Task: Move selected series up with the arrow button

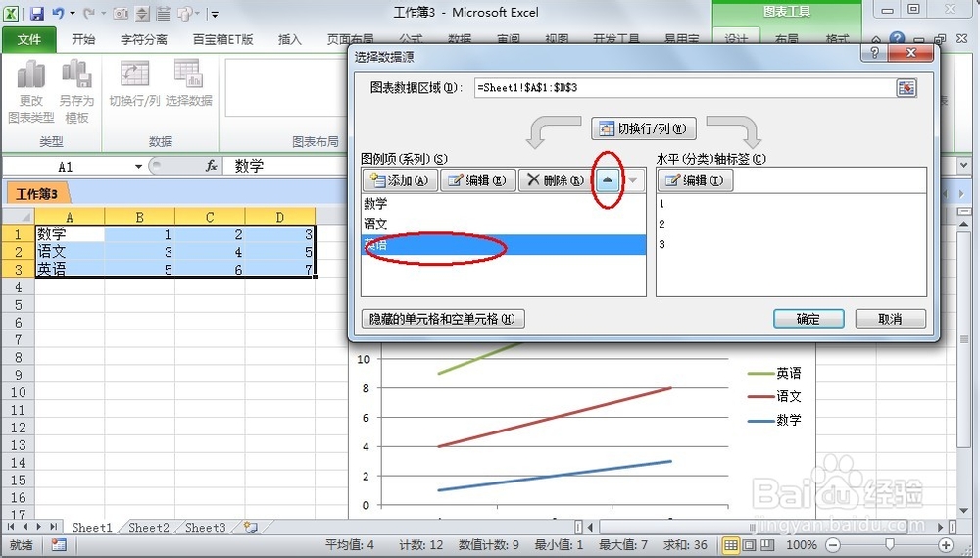Action: pyautogui.click(x=607, y=180)
